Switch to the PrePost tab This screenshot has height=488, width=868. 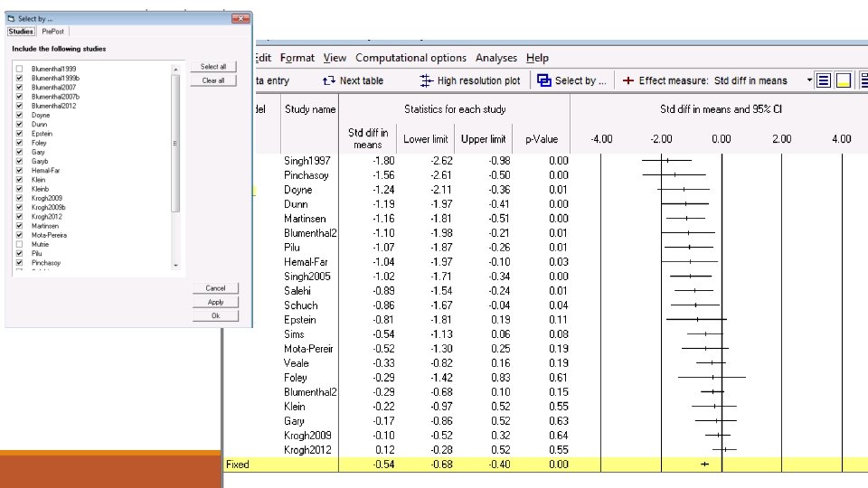click(x=52, y=32)
